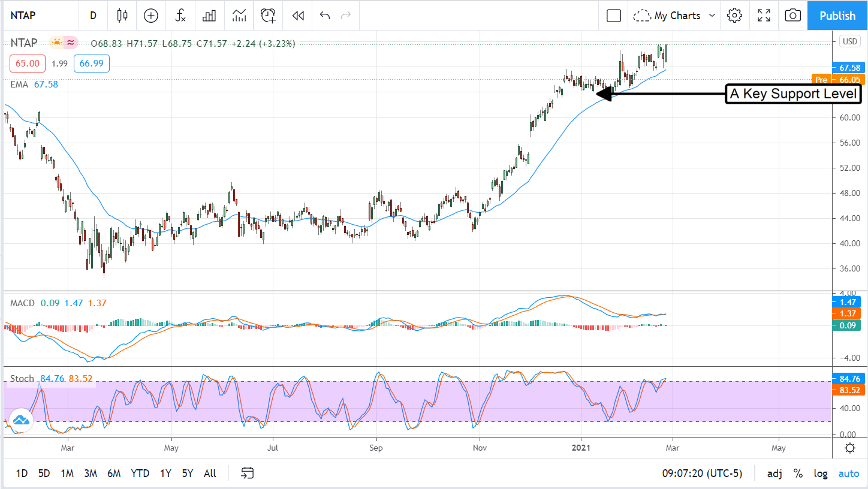The width and height of the screenshot is (868, 489).
Task: Start Bar Replay with rewind icon
Action: 298,16
